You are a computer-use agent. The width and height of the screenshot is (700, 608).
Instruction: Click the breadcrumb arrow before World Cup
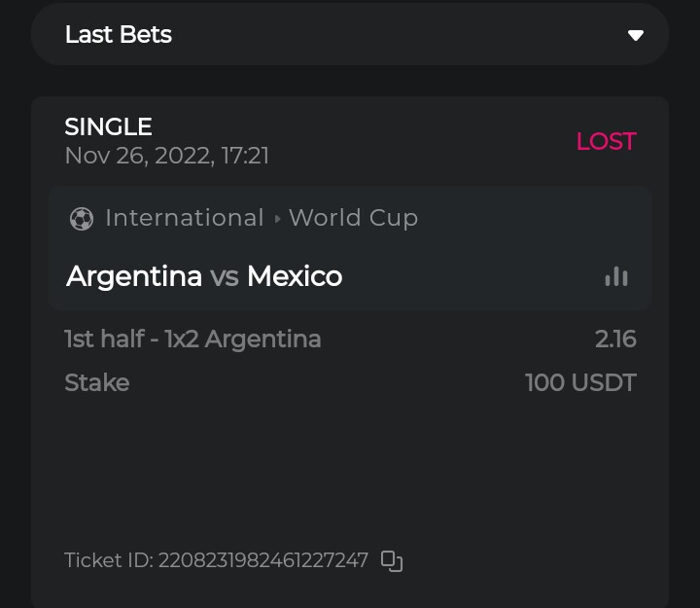(x=277, y=219)
